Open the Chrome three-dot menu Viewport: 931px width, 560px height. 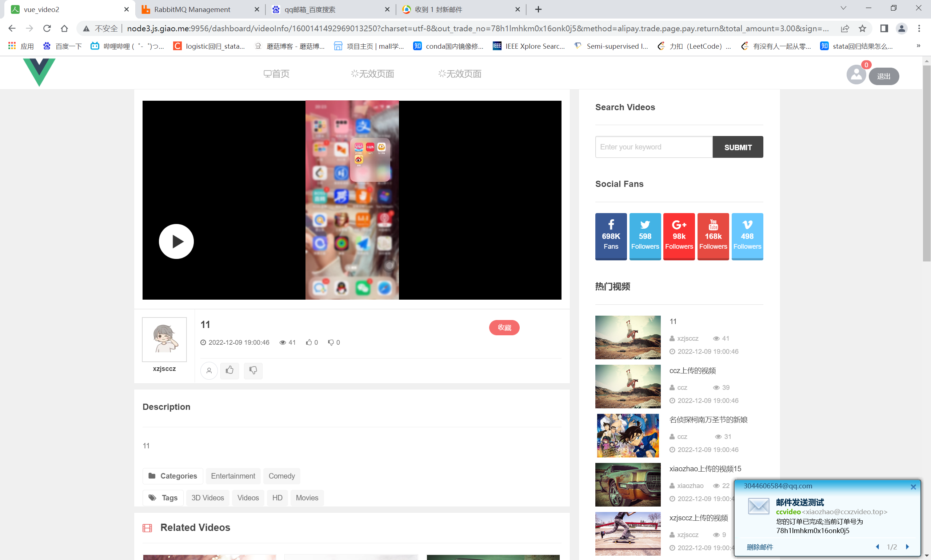[919, 28]
